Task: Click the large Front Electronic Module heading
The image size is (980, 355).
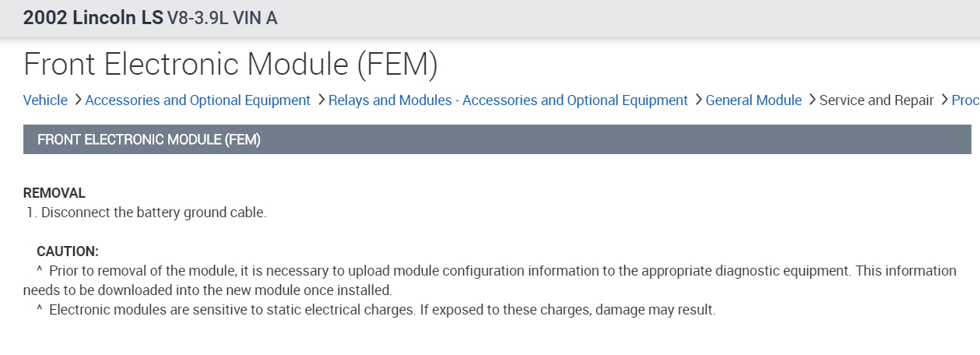Action: coord(230,65)
